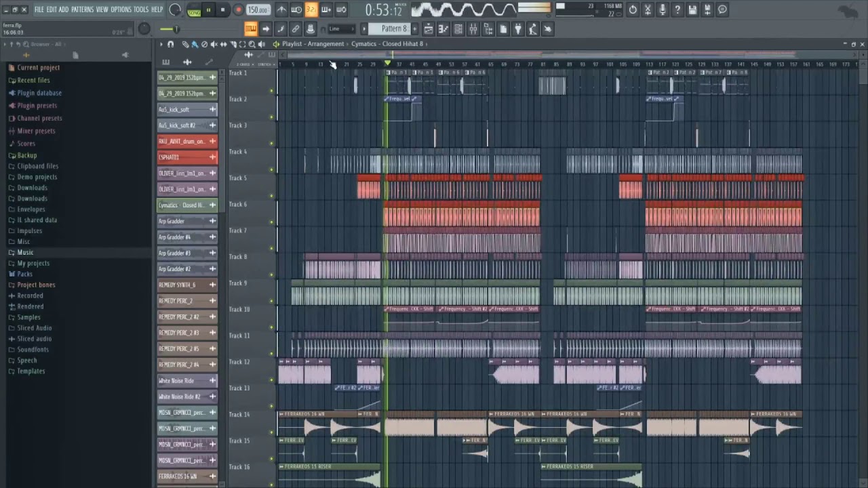The height and width of the screenshot is (488, 868).
Task: Mute Track 3 with its green dot
Action: coord(272,143)
